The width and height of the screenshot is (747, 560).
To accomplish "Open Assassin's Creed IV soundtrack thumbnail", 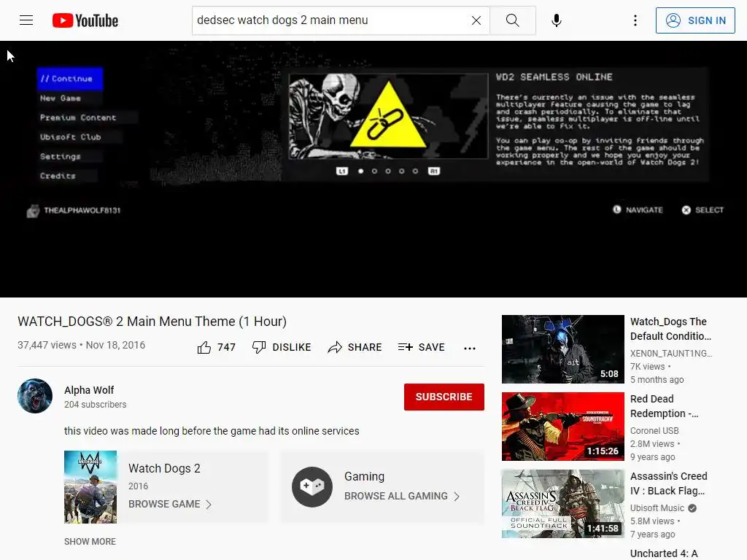I will click(x=562, y=504).
